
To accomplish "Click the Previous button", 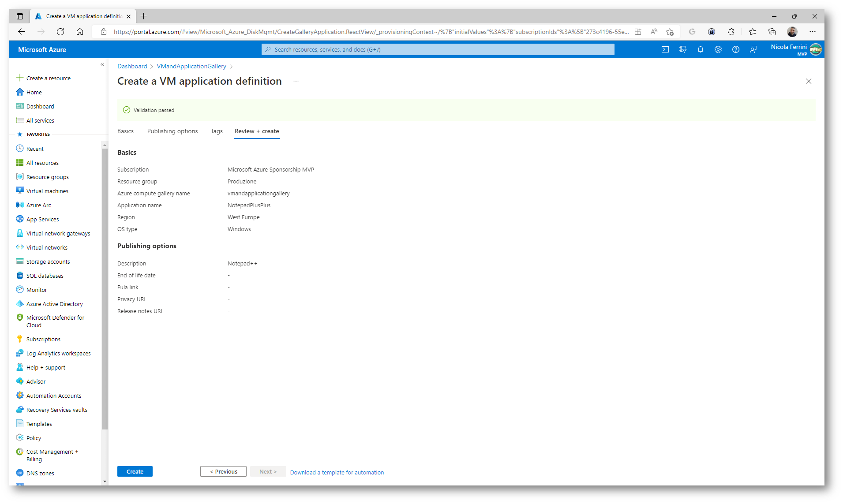I will 223,471.
